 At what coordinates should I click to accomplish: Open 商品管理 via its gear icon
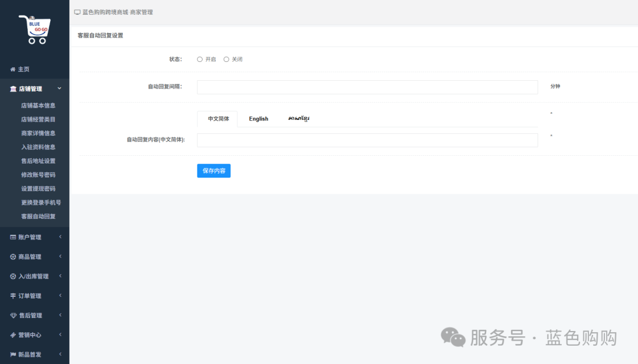tap(13, 257)
